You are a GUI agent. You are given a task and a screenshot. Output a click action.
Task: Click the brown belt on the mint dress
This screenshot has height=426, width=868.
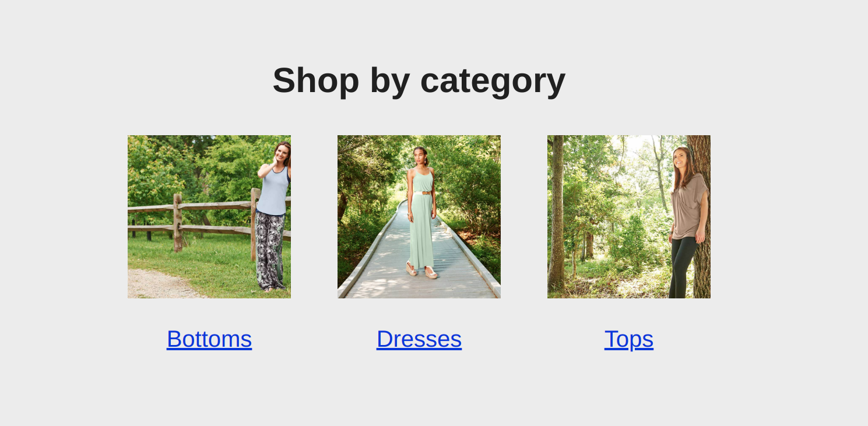pos(424,192)
